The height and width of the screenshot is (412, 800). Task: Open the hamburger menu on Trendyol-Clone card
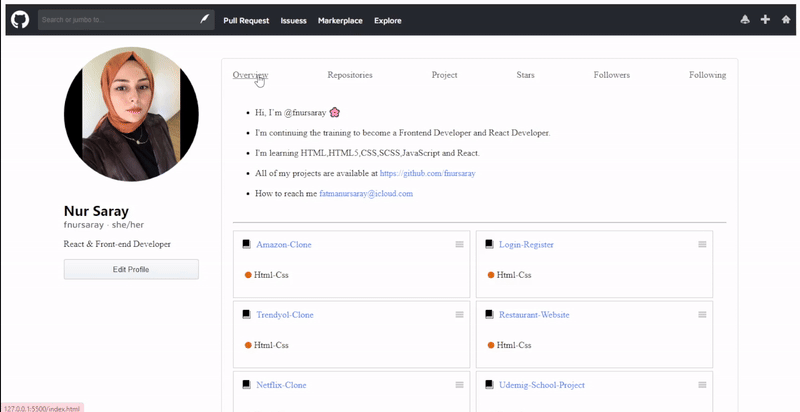(x=460, y=315)
